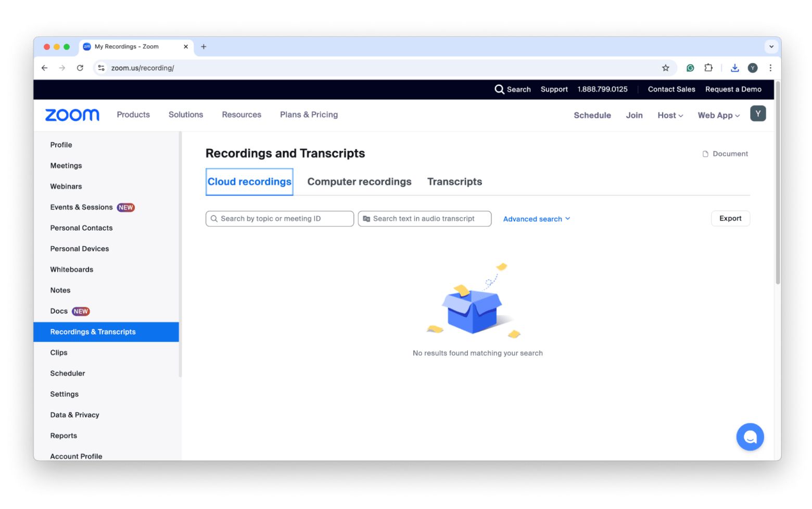The image size is (812, 509).
Task: Select Recordings & Transcripts in the sidebar
Action: [x=106, y=332]
